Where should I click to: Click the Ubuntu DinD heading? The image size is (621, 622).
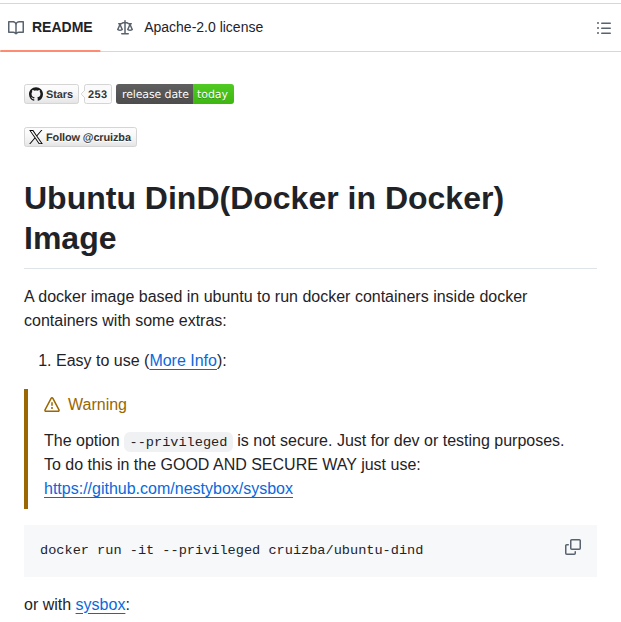(x=263, y=218)
